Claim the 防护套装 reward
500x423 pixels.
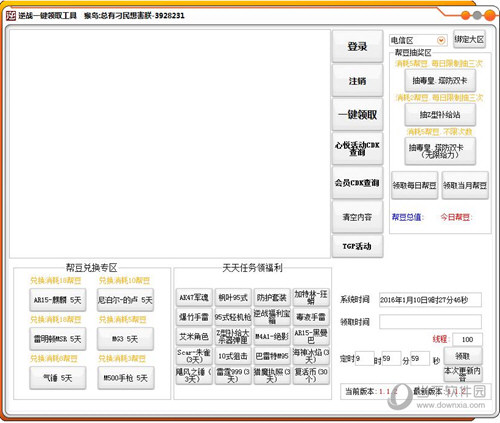272,297
